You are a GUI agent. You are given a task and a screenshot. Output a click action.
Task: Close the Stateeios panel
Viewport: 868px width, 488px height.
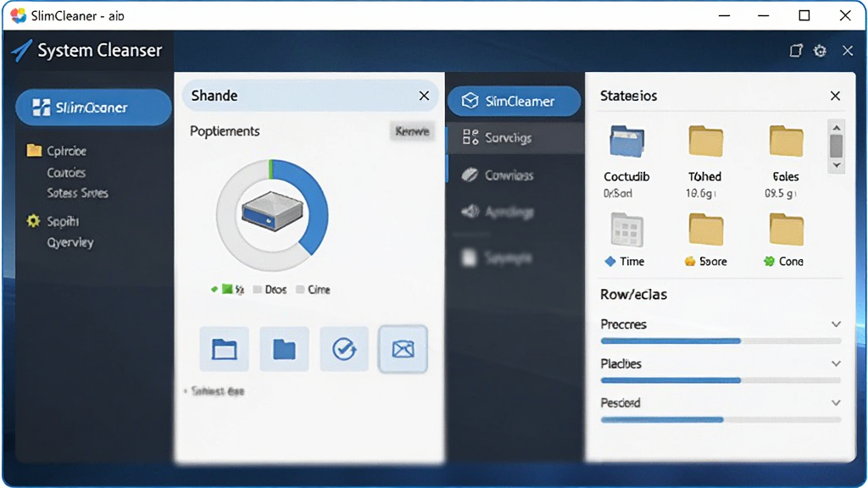click(x=835, y=96)
